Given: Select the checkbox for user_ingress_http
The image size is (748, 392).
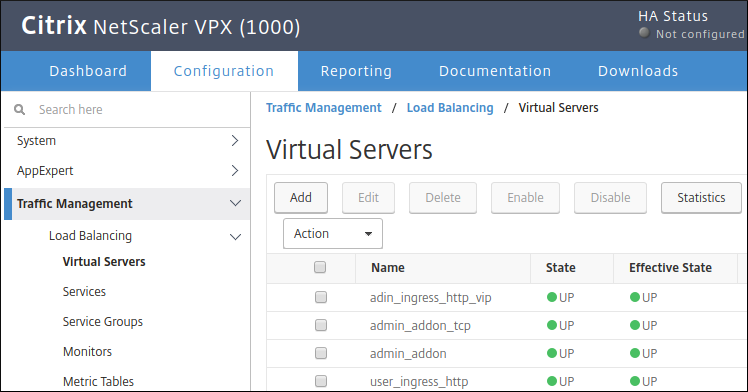Looking at the screenshot, I should click(x=321, y=381).
